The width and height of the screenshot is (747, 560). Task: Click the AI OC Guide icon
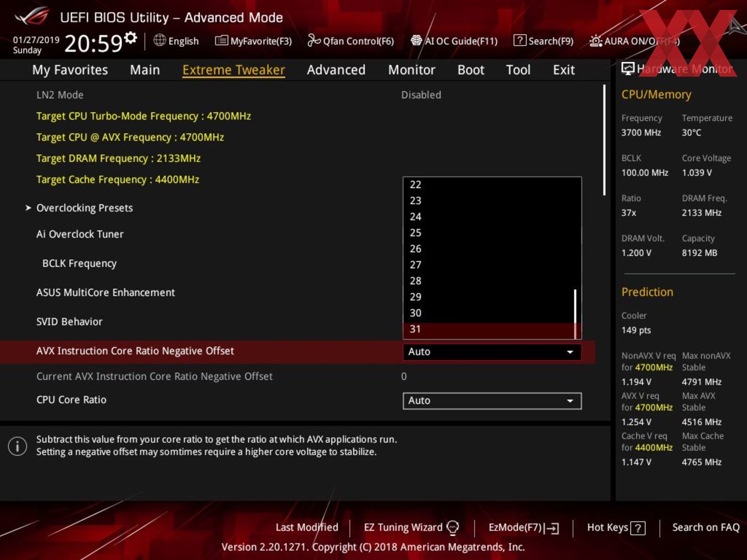tap(416, 41)
